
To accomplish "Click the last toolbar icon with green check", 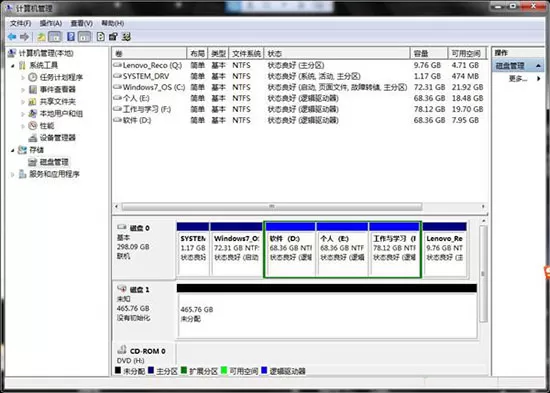I will pos(126,36).
